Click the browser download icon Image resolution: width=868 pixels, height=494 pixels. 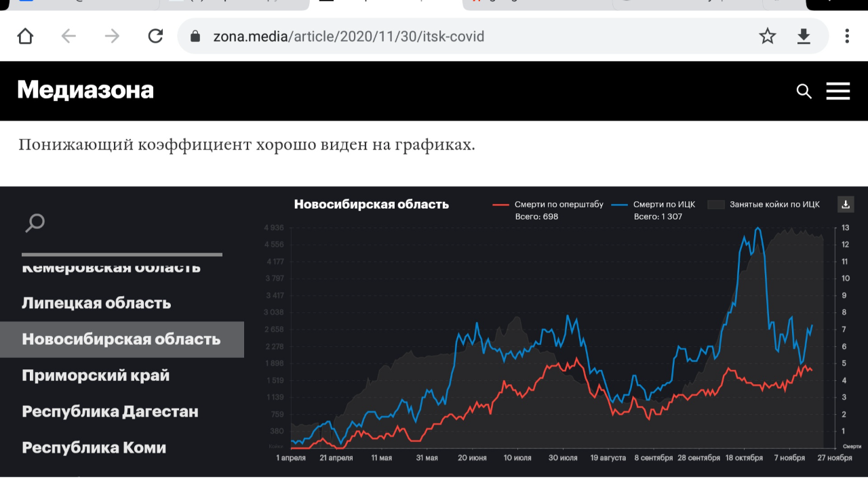[x=804, y=37]
